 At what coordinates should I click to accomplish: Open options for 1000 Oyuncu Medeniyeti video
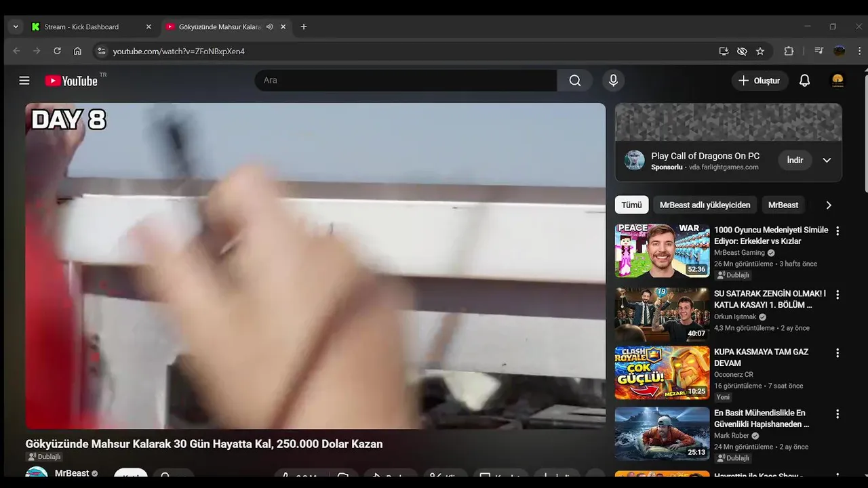837,231
